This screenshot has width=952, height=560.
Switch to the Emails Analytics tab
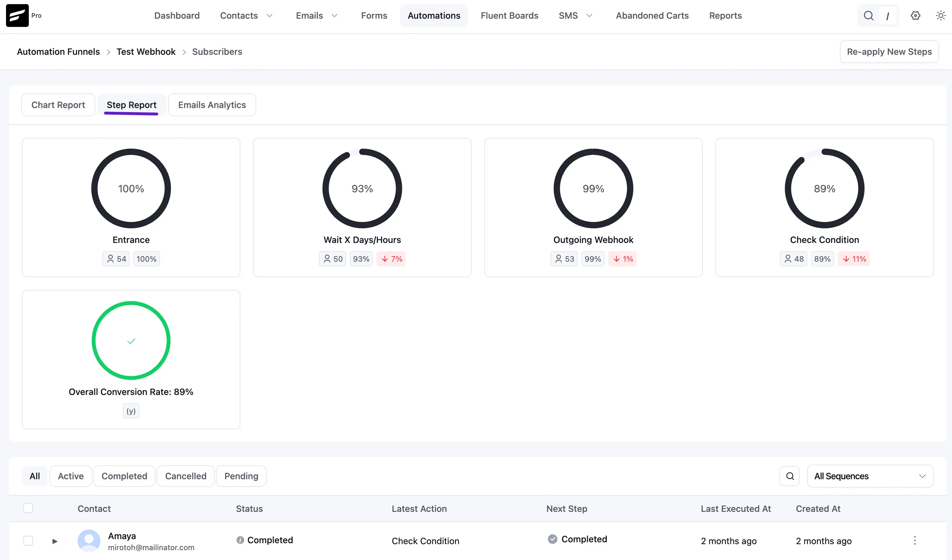(212, 105)
